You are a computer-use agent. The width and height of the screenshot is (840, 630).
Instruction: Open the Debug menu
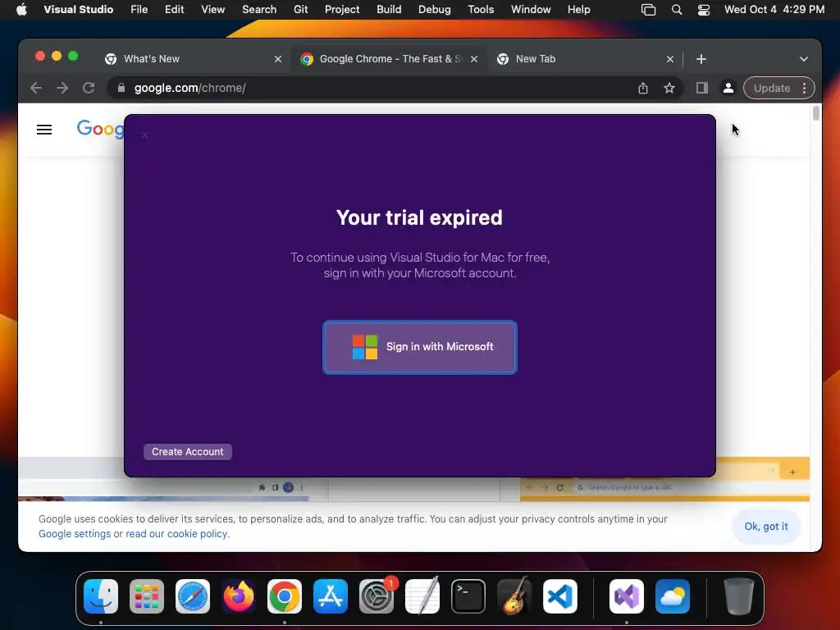tap(435, 10)
